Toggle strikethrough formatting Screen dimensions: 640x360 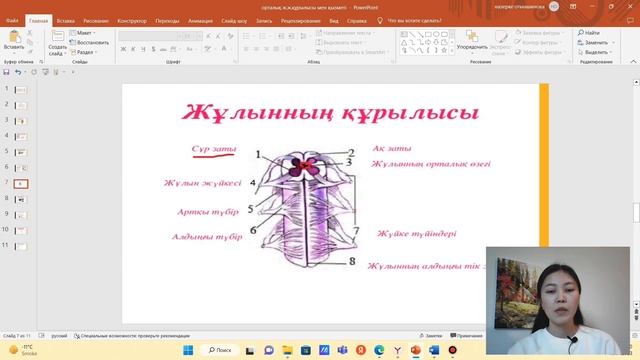pos(163,49)
